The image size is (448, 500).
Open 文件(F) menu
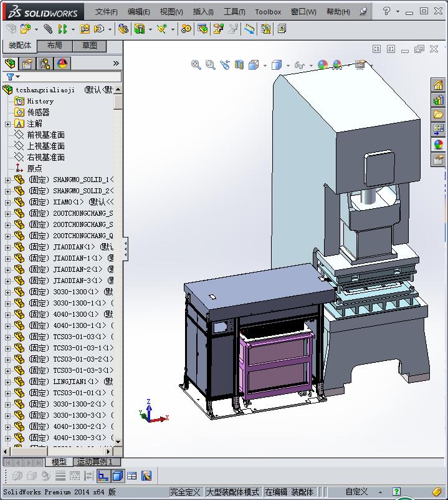106,12
